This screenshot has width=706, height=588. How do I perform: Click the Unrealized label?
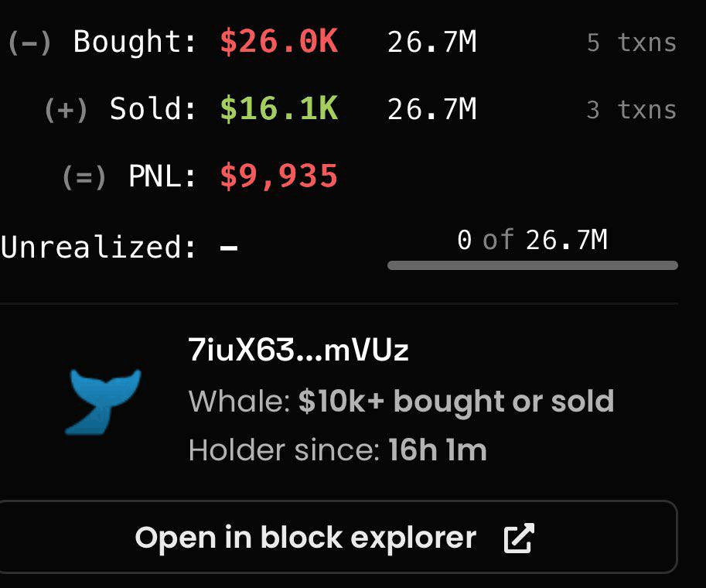click(x=99, y=247)
